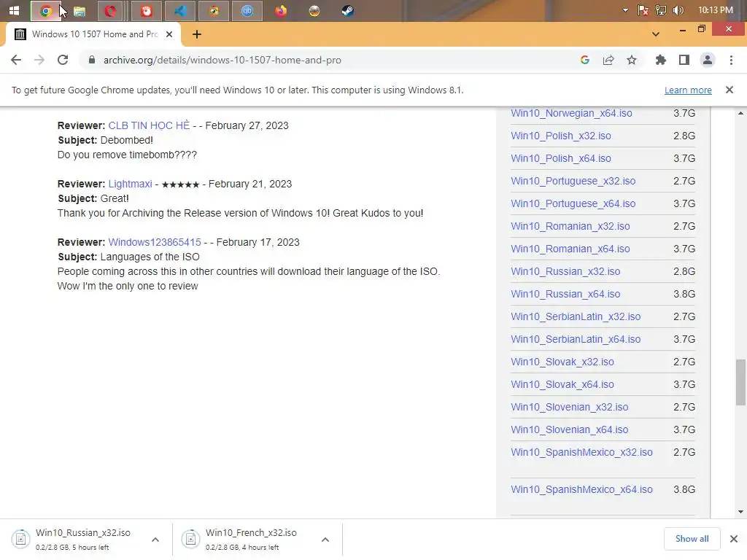Click the scrollbar up arrow
747x560 pixels.
pos(740,113)
